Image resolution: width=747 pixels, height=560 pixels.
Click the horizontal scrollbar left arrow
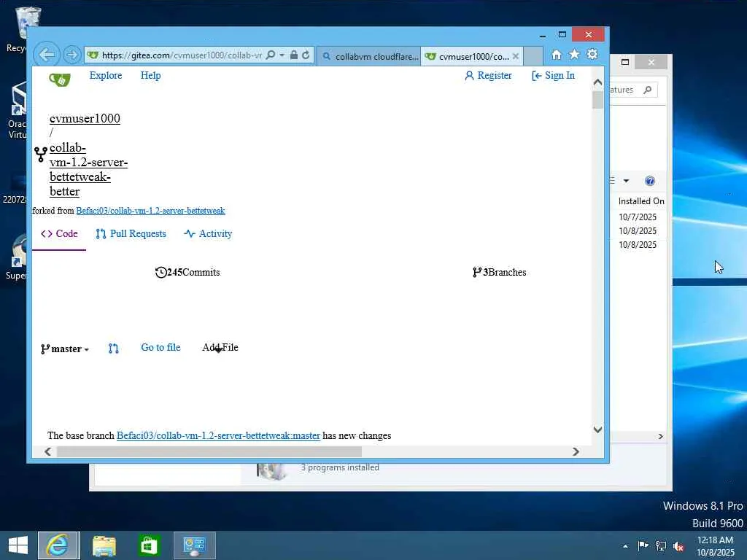tap(47, 451)
